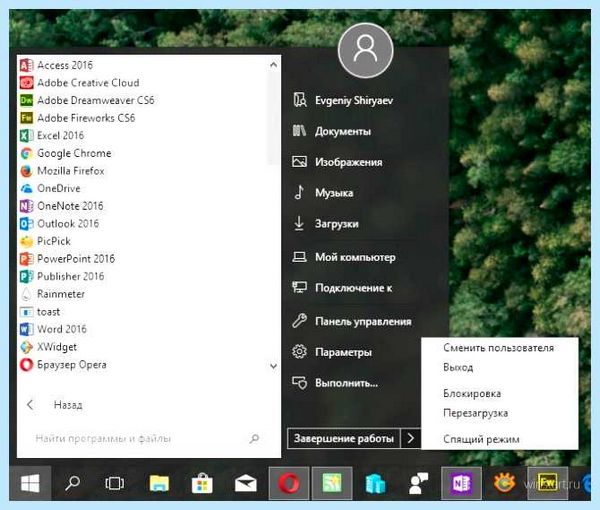Launch Adobe Creative Cloud

80,83
